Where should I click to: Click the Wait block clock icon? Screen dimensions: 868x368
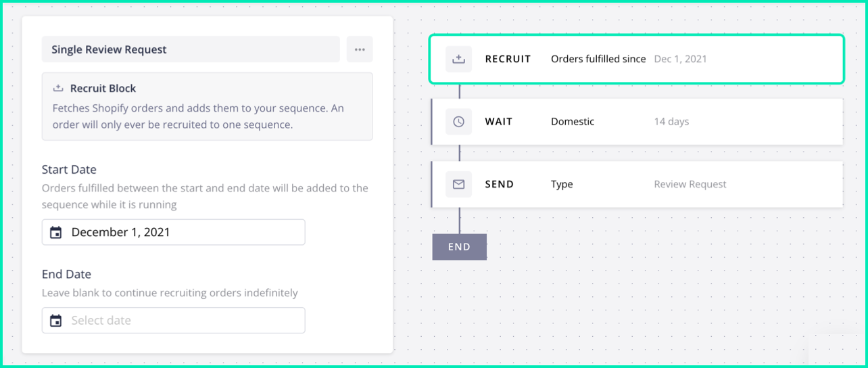[458, 122]
